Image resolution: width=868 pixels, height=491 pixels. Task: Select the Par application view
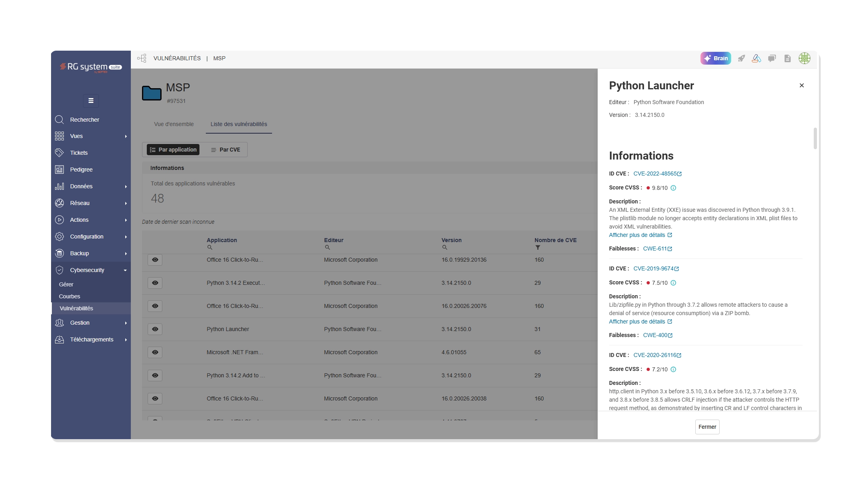(173, 150)
